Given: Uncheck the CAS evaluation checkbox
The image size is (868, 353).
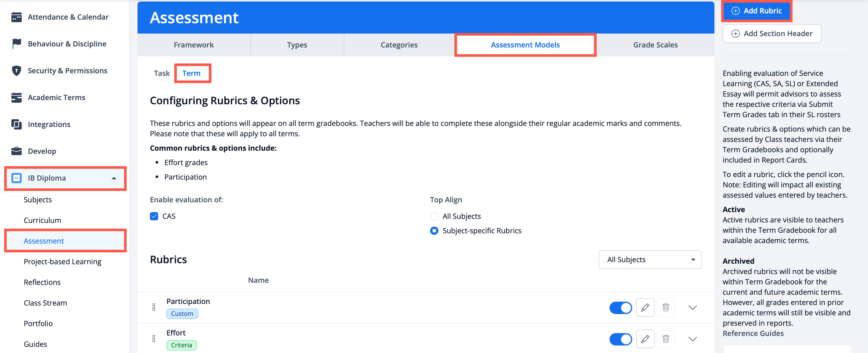Looking at the screenshot, I should coord(154,216).
